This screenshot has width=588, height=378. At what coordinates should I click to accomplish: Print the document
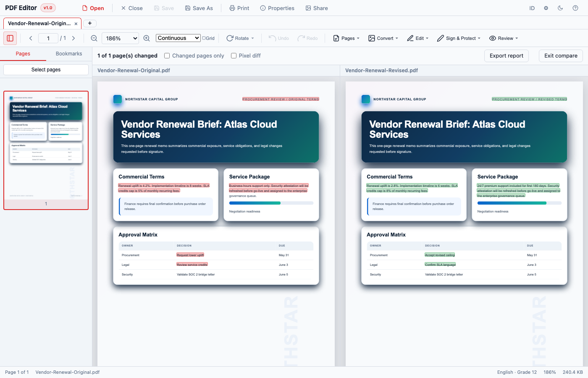point(239,8)
